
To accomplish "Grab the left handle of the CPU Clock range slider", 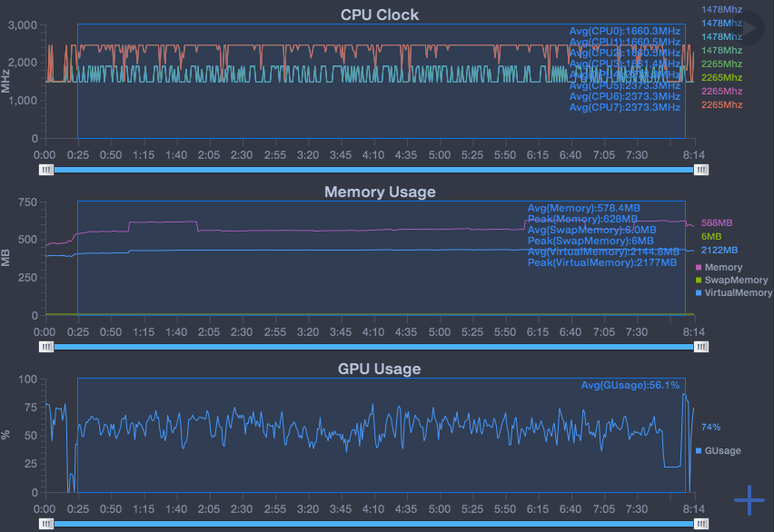I will (x=46, y=169).
